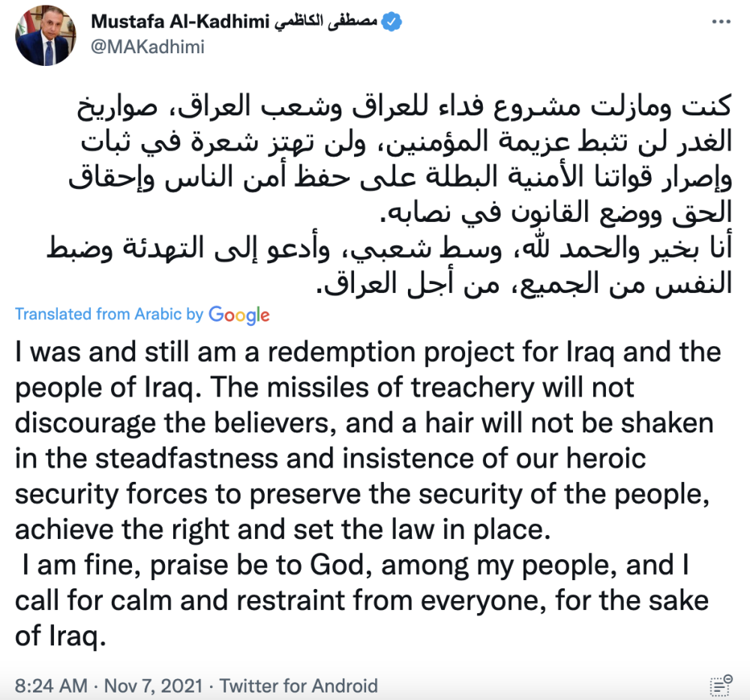Click the display name Mustafa Al-Kadhimi
Viewport: 750px width, 700px height.
pos(180,22)
